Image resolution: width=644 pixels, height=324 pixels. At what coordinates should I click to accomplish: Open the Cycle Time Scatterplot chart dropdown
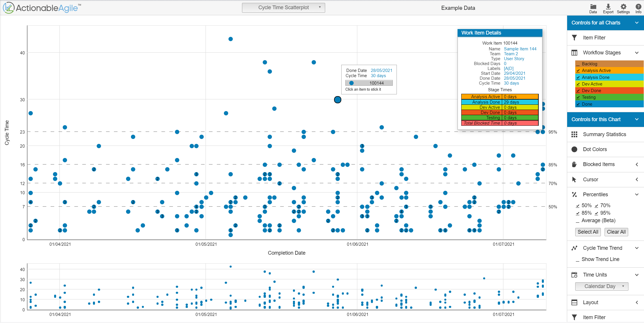click(x=283, y=7)
